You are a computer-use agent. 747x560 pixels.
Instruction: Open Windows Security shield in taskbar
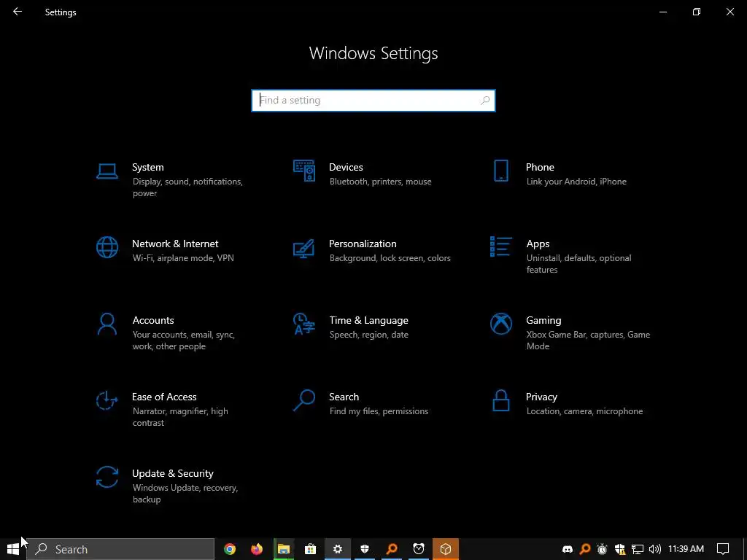point(365,549)
